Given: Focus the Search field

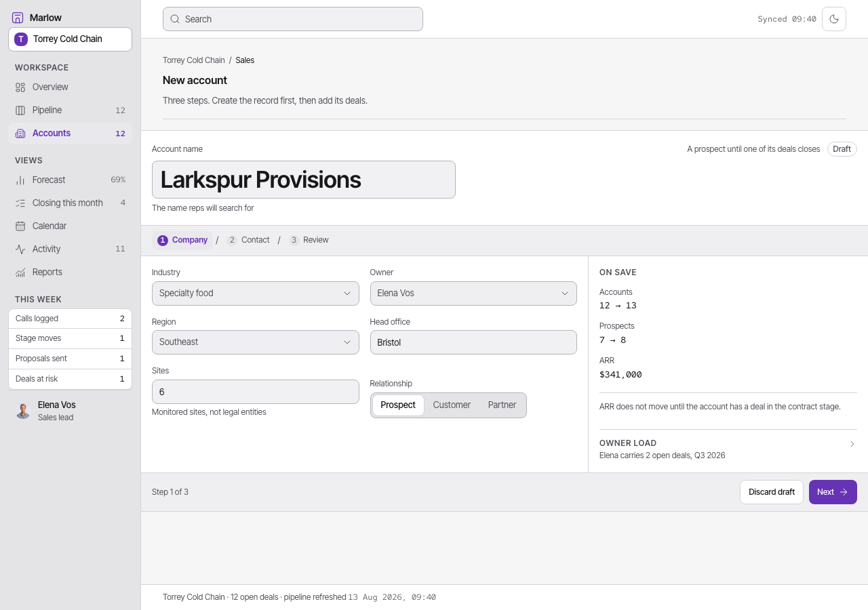Looking at the screenshot, I should tap(293, 19).
